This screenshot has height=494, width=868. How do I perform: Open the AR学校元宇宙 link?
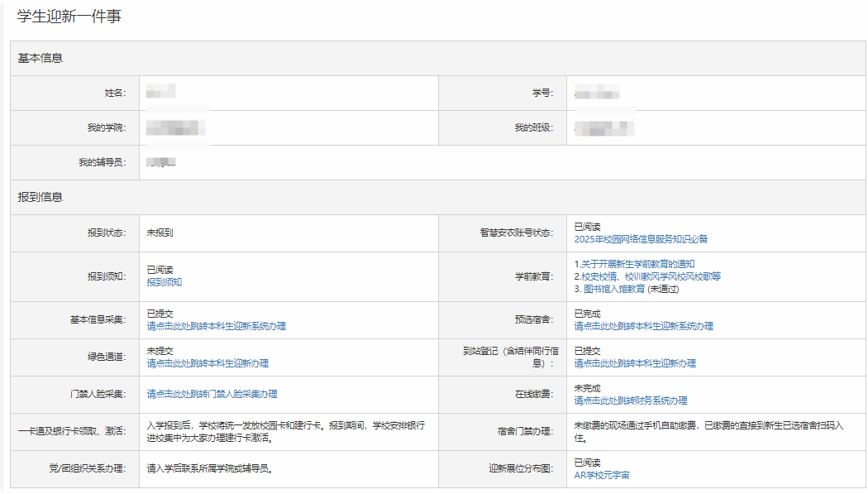coord(607,475)
